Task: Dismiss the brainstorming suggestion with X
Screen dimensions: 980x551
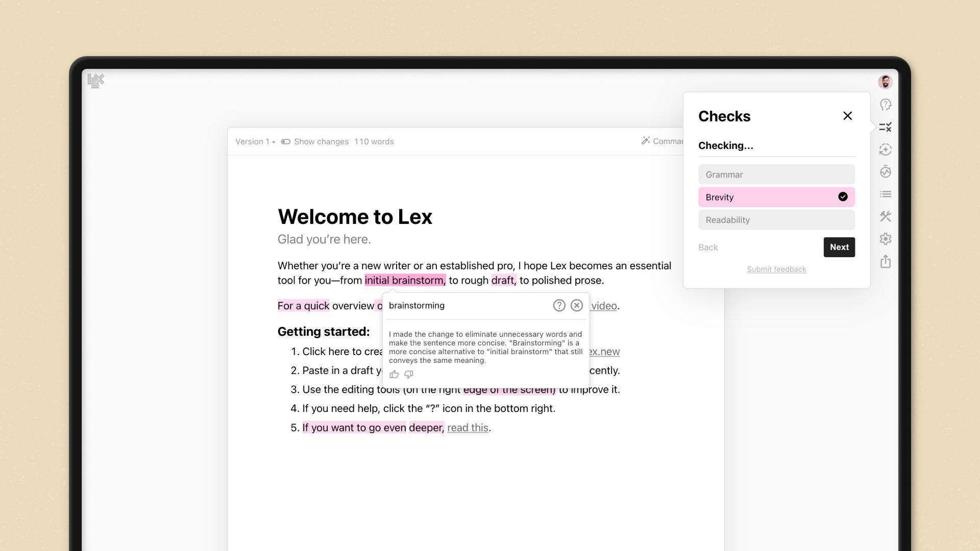Action: click(x=577, y=305)
